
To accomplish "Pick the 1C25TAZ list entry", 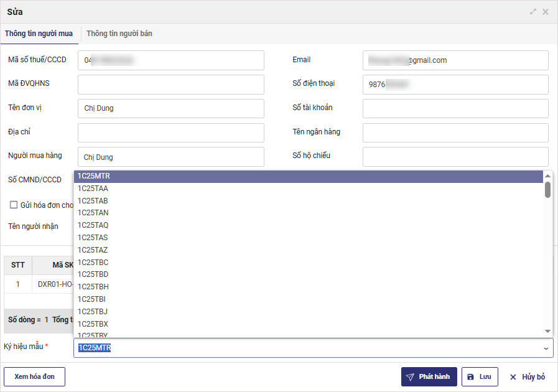I will coord(93,250).
